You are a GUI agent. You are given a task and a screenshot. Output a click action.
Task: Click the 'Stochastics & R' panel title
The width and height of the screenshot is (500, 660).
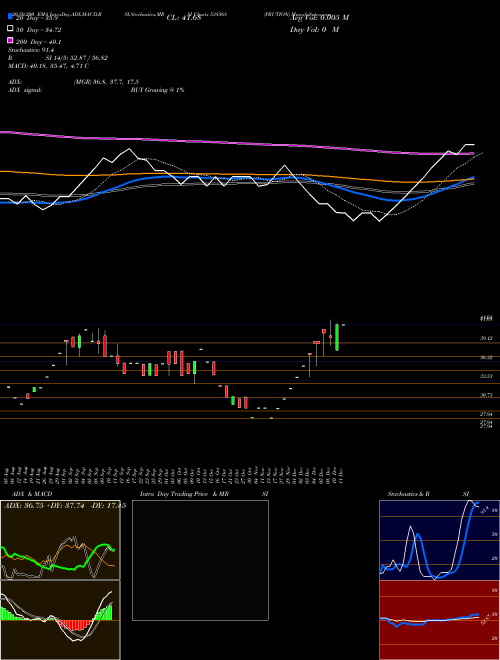tap(409, 494)
